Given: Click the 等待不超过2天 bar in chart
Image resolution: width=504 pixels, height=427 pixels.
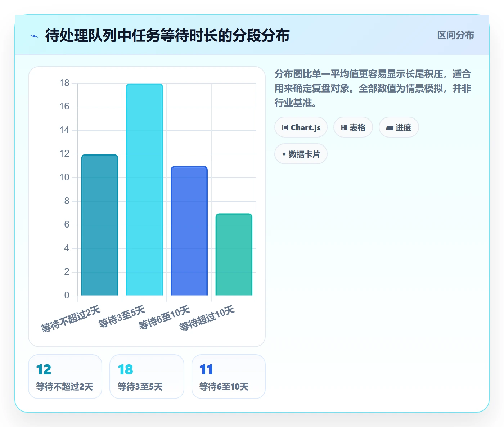Looking at the screenshot, I should (100, 225).
